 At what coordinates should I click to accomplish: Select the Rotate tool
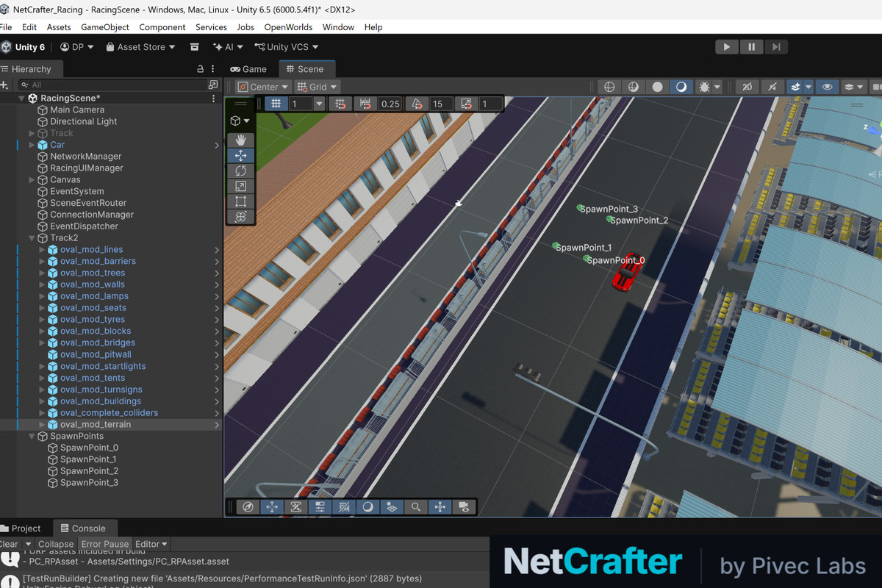(x=240, y=171)
